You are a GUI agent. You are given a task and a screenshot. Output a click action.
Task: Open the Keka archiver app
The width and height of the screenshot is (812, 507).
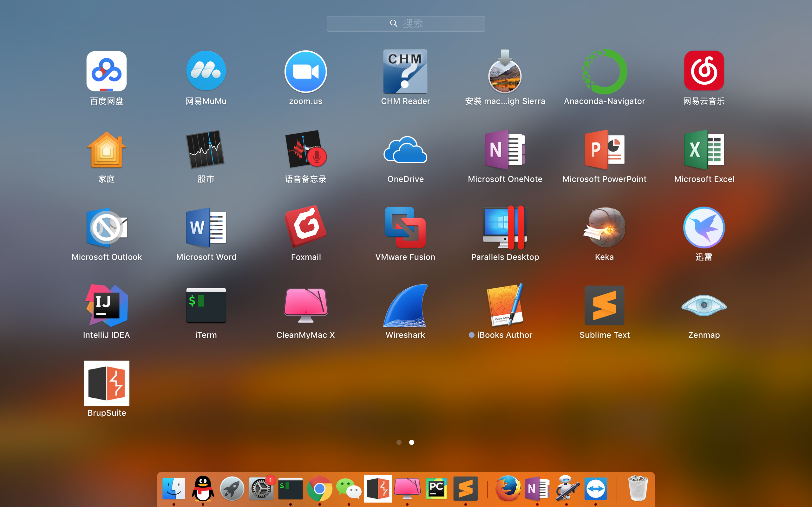coord(604,228)
